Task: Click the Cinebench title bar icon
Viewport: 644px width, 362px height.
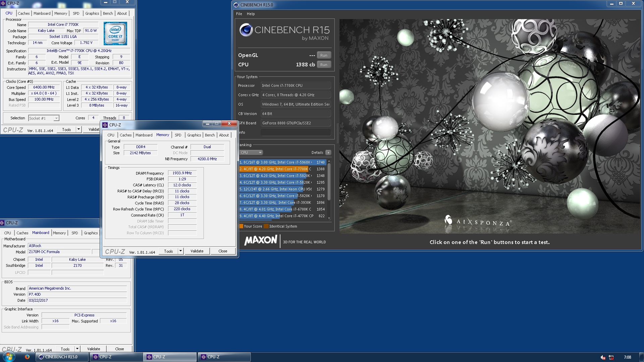Action: click(x=236, y=5)
